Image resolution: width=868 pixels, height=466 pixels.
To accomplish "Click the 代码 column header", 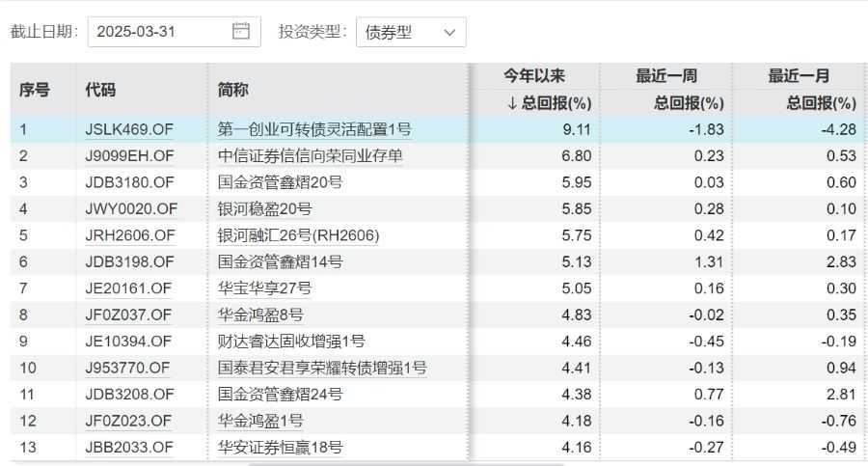I will click(100, 89).
